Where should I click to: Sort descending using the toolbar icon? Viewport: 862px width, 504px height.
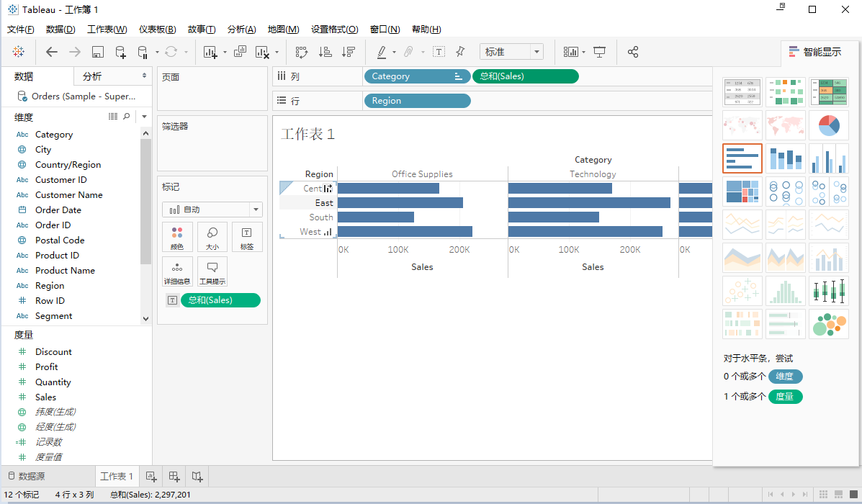[348, 52]
